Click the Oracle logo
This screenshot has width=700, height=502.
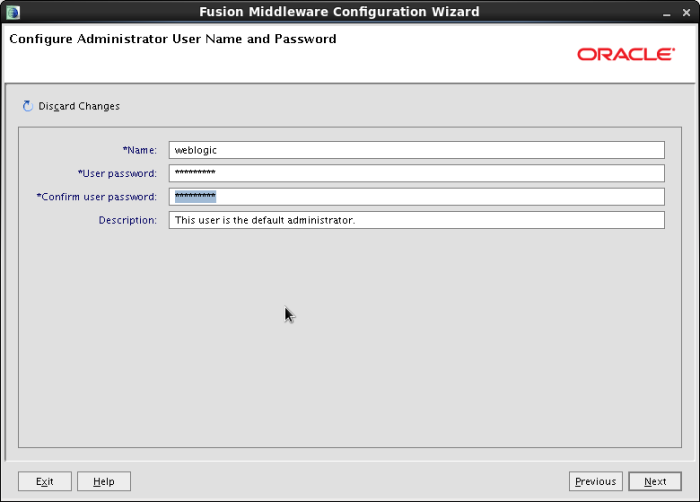tap(626, 54)
